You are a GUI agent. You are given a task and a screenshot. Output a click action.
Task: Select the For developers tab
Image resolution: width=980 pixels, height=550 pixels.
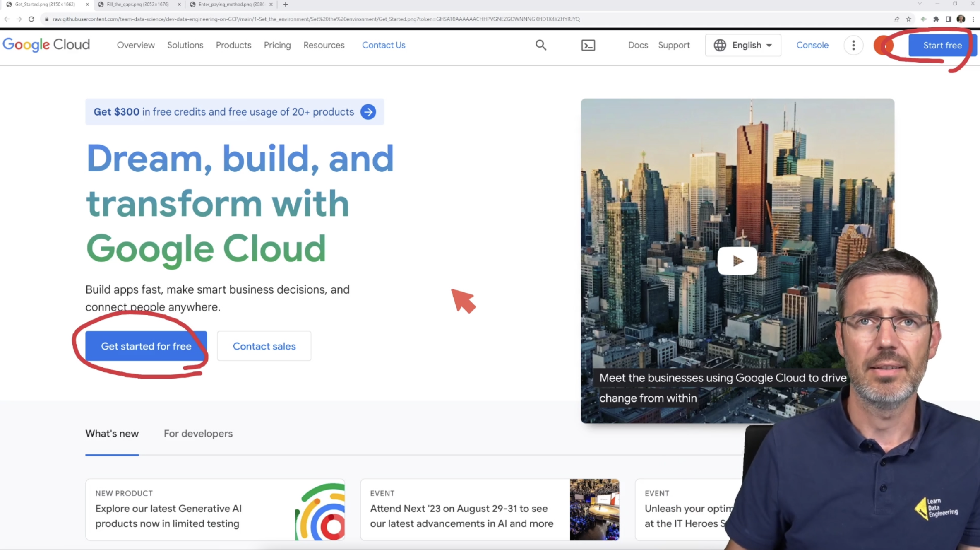198,434
